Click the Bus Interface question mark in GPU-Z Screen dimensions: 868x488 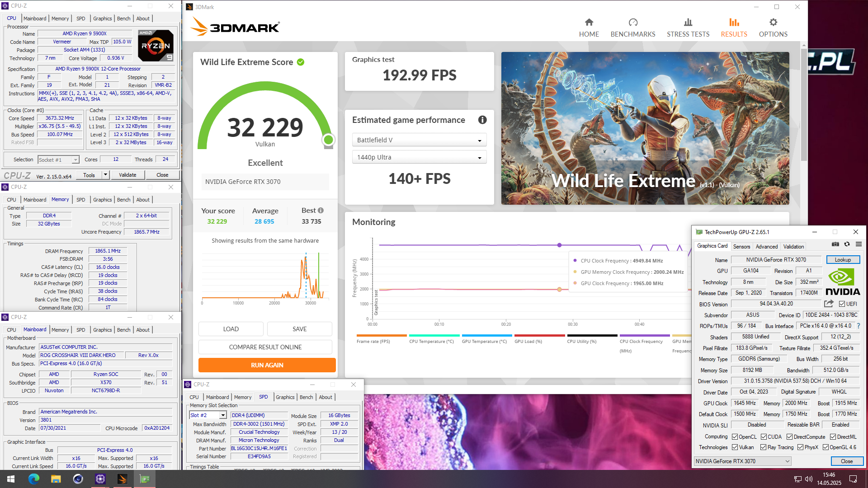click(x=859, y=326)
